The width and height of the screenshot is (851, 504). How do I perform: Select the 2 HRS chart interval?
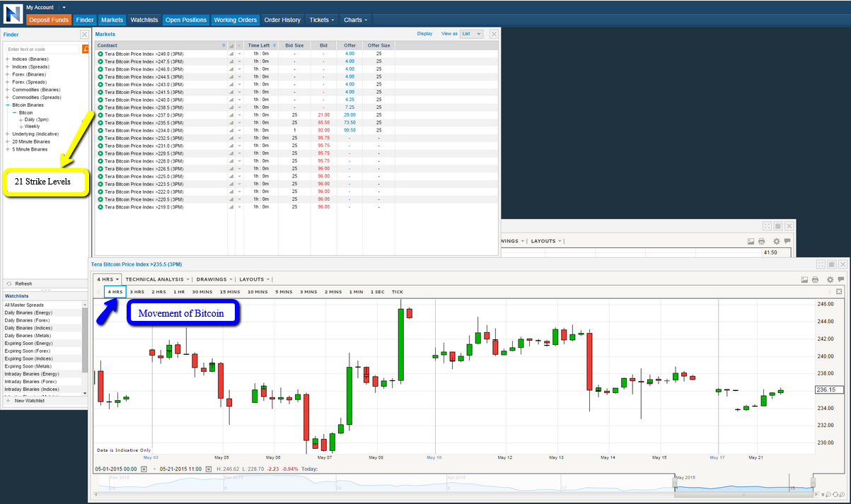pos(158,292)
